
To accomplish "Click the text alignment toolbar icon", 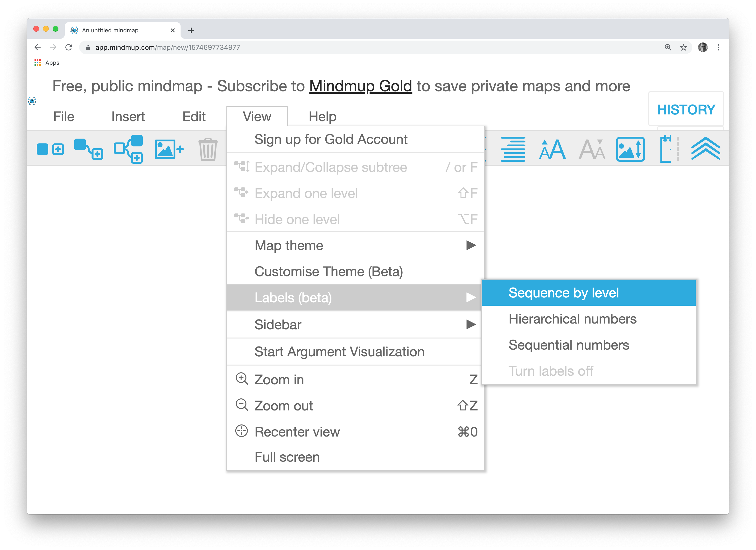I will click(x=513, y=149).
